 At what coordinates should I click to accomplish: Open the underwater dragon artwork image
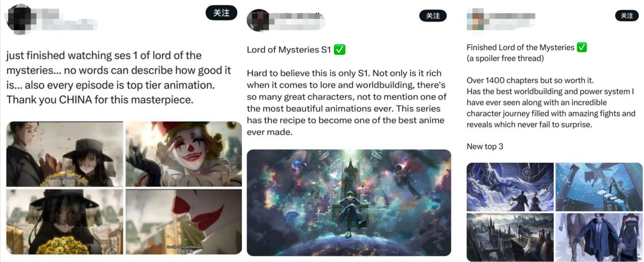[x=599, y=187]
